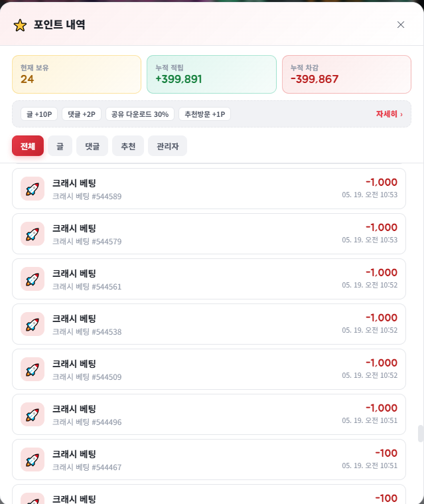
Task: Click the 추천방문 +1P chip
Action: pyautogui.click(x=204, y=114)
